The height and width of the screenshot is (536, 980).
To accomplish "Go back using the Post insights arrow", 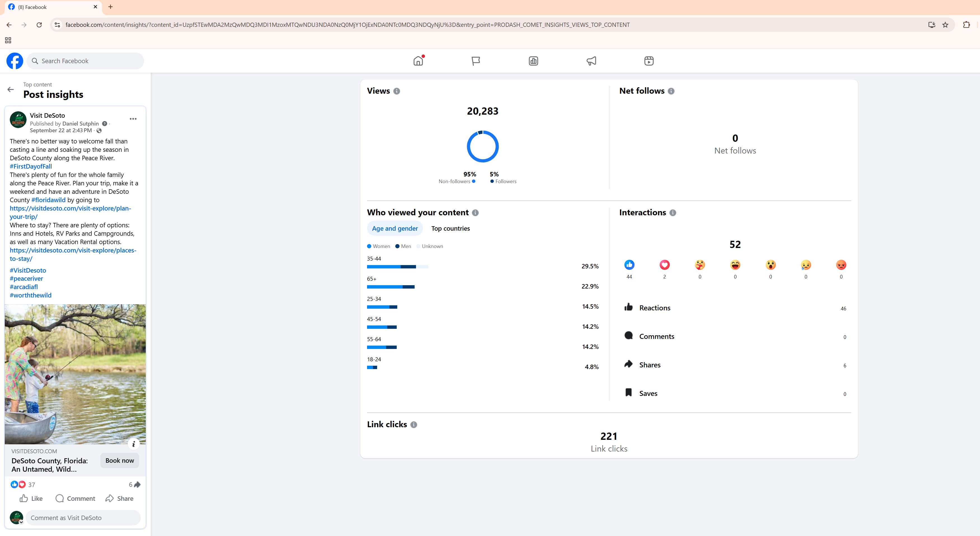I will click(x=11, y=90).
